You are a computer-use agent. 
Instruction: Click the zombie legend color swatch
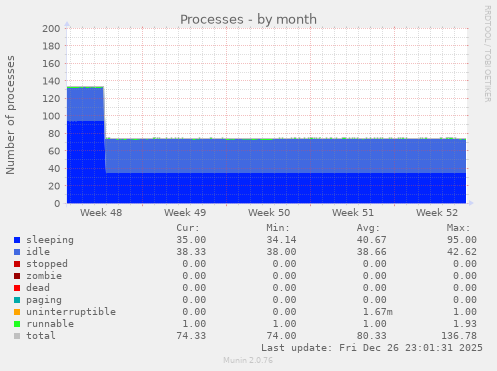click(17, 276)
